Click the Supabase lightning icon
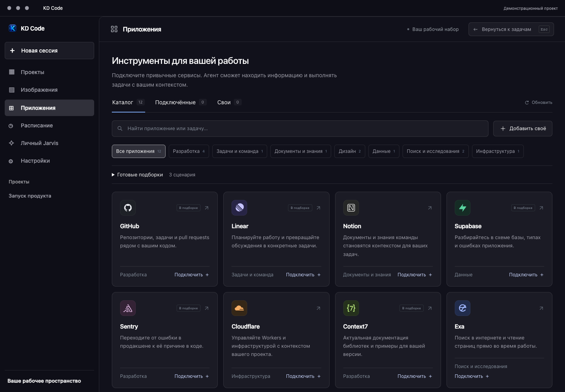Image resolution: width=565 pixels, height=392 pixels. point(463,208)
